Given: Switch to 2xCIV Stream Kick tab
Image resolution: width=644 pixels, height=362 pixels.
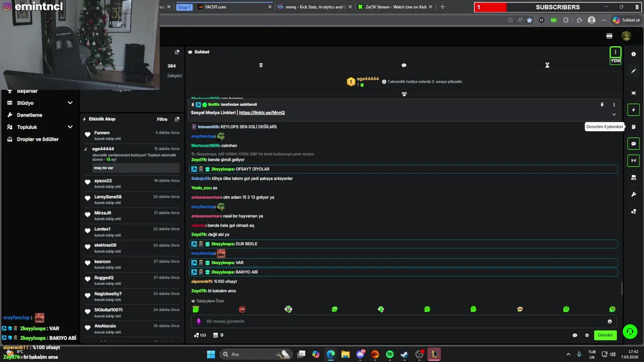Looking at the screenshot, I should point(395,7).
